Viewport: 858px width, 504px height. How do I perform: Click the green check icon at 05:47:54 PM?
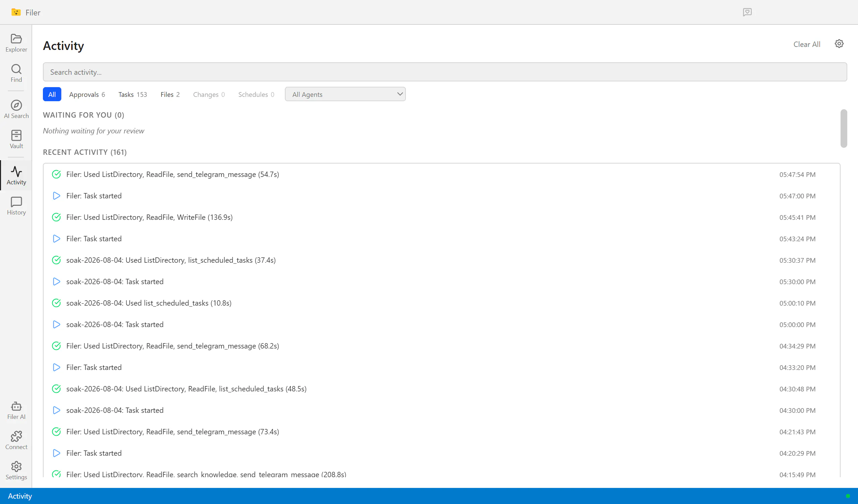click(56, 174)
